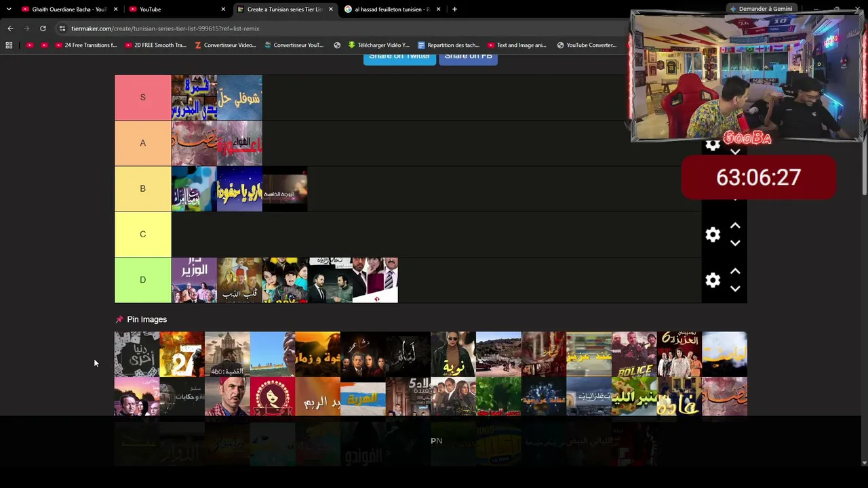Reload the tiermaker page

(x=43, y=28)
